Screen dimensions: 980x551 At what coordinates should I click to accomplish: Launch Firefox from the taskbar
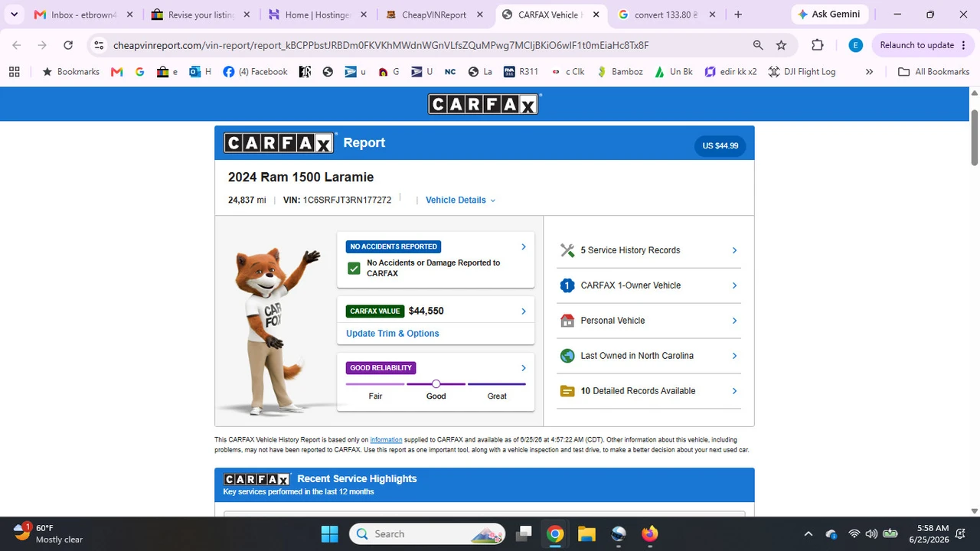pos(649,533)
